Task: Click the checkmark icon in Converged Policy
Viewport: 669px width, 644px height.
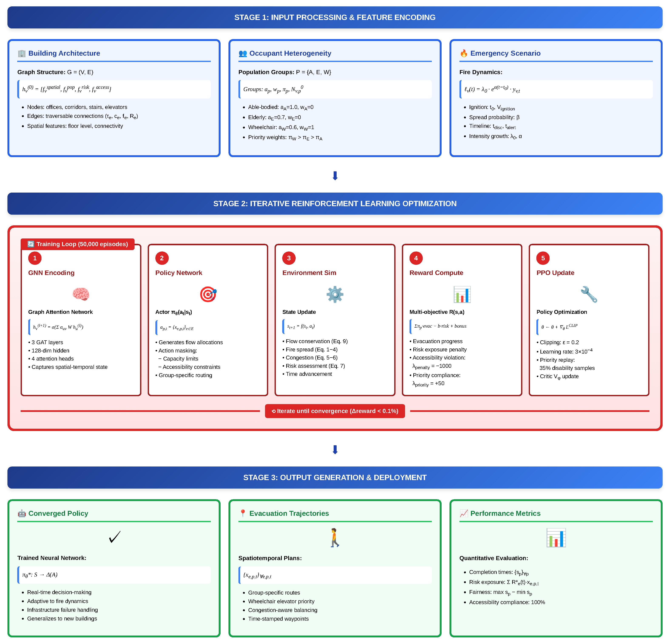Action: point(115,537)
